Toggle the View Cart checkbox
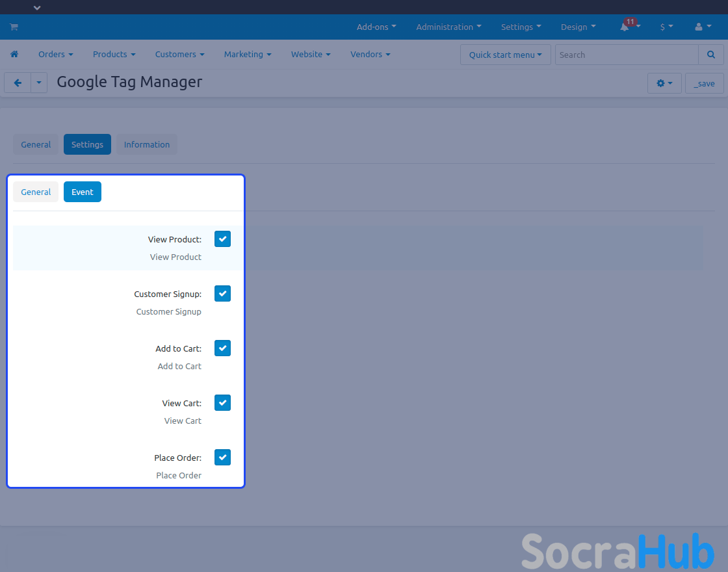The width and height of the screenshot is (728, 572). coord(222,402)
